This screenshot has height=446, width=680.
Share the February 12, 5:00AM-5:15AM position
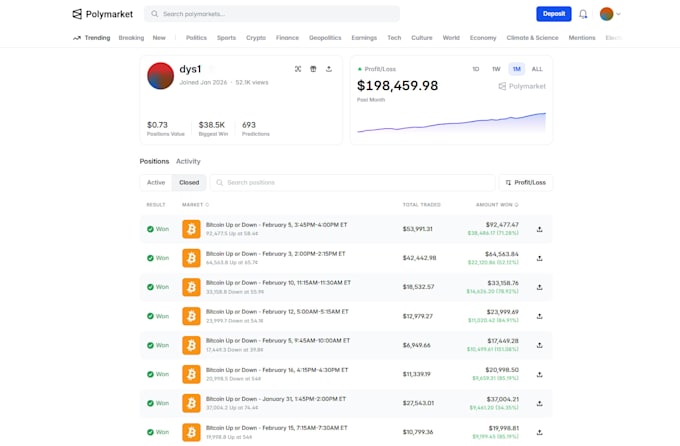(539, 316)
